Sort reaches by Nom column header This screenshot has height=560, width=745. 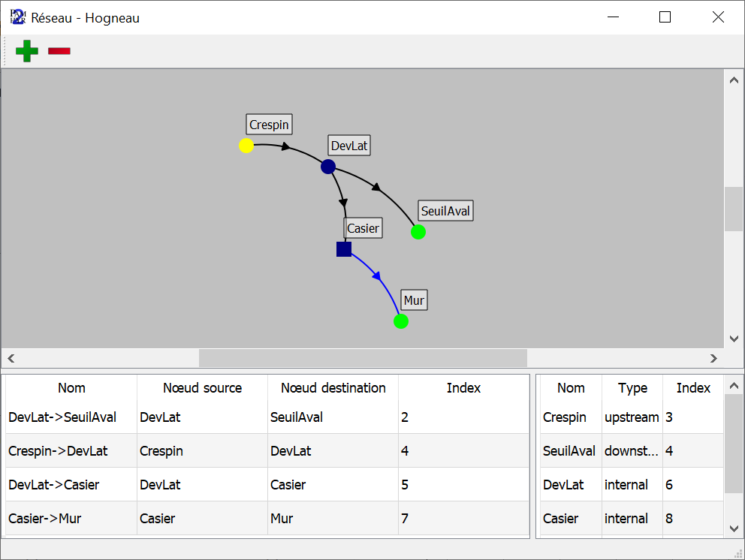pos(71,388)
